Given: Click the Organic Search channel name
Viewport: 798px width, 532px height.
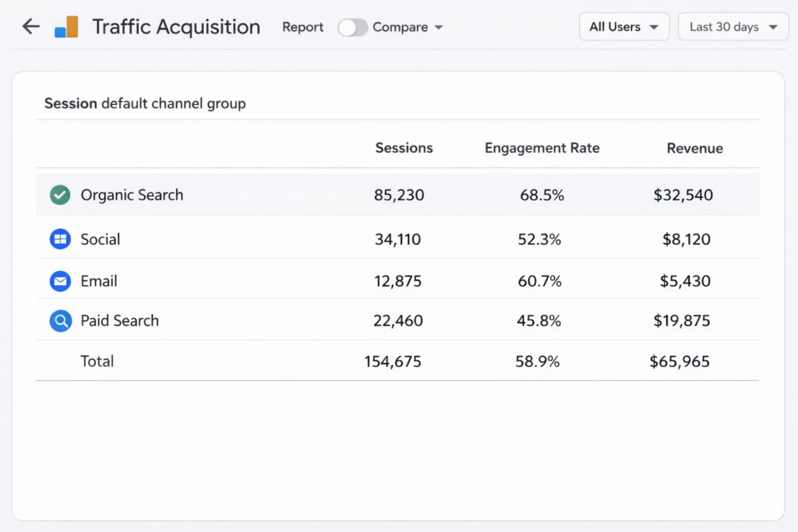Looking at the screenshot, I should [x=132, y=195].
